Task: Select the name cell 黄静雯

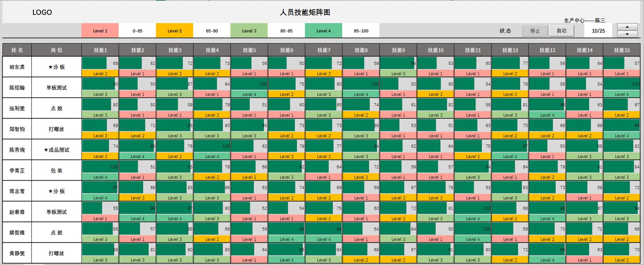Action: point(17,253)
